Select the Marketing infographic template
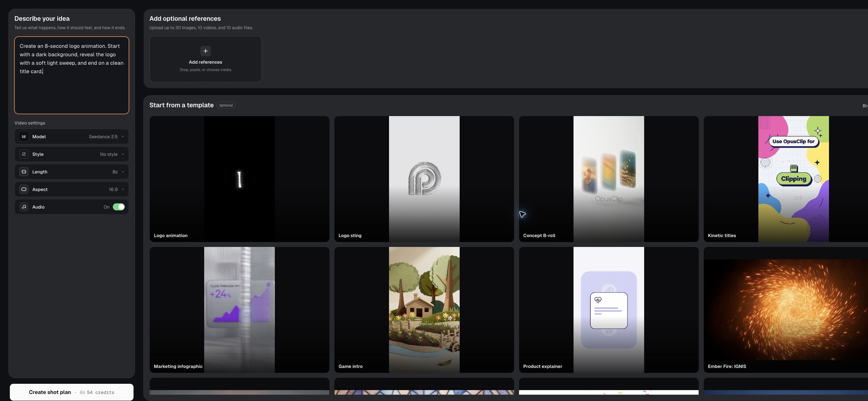Screen dimensions: 868x401 [x=240, y=310]
